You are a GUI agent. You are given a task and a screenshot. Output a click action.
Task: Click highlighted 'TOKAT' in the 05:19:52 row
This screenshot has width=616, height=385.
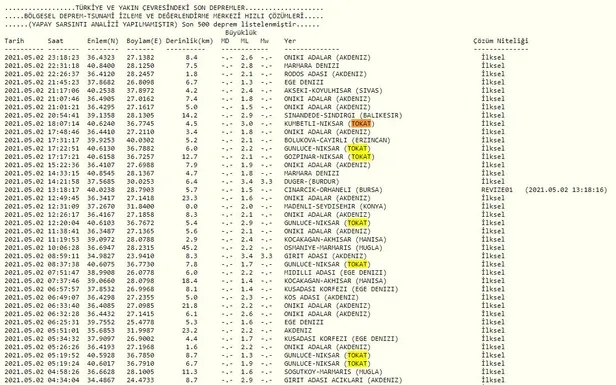pyautogui.click(x=357, y=355)
